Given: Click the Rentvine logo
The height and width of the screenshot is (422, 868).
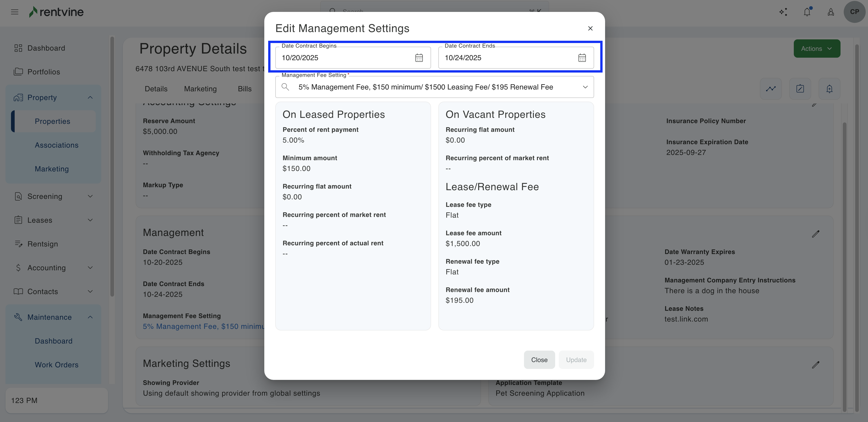Looking at the screenshot, I should 57,12.
